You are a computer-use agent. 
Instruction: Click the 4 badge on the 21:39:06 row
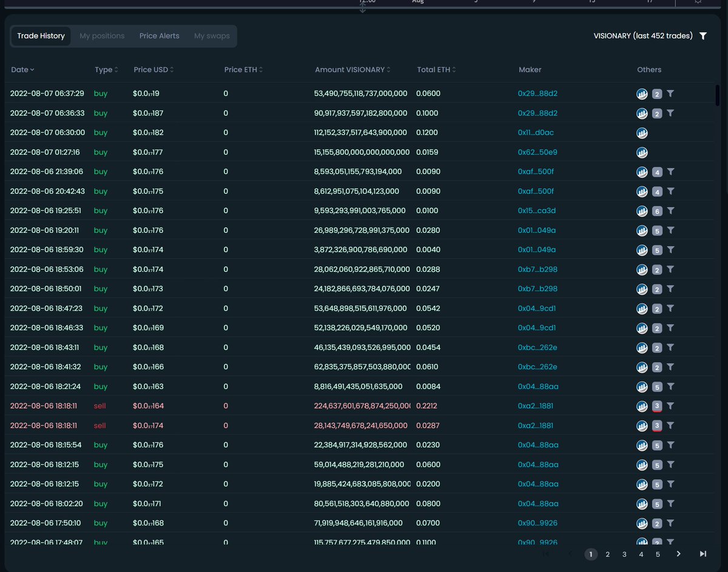click(657, 172)
